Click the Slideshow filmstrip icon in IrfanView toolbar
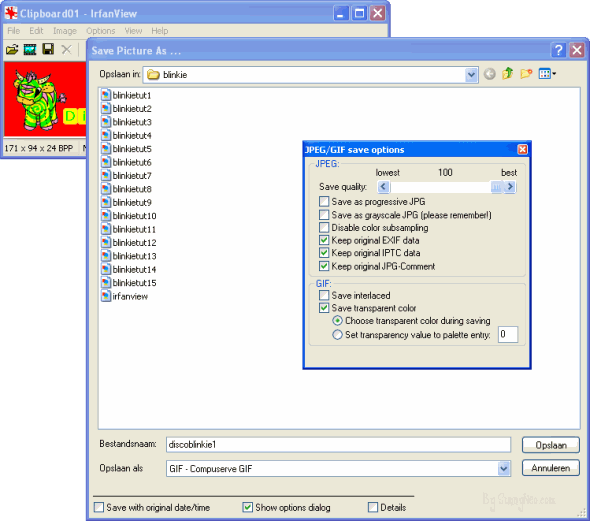Viewport: 590px width, 521px height. 30,49
